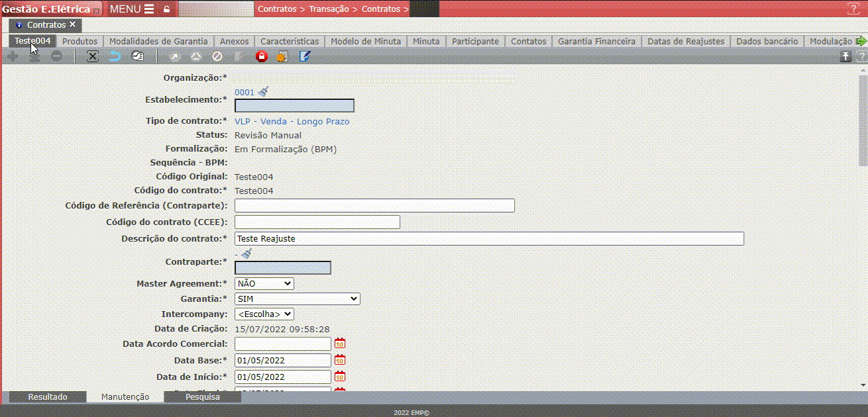868x417 pixels.
Task: Click the cancel X icon in toolbar
Action: pos(93,57)
